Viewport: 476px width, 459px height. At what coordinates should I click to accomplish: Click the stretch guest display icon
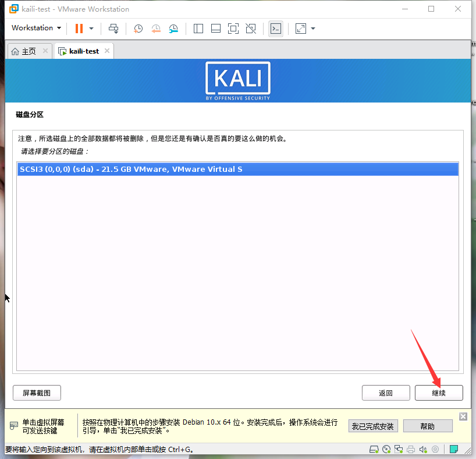(300, 29)
